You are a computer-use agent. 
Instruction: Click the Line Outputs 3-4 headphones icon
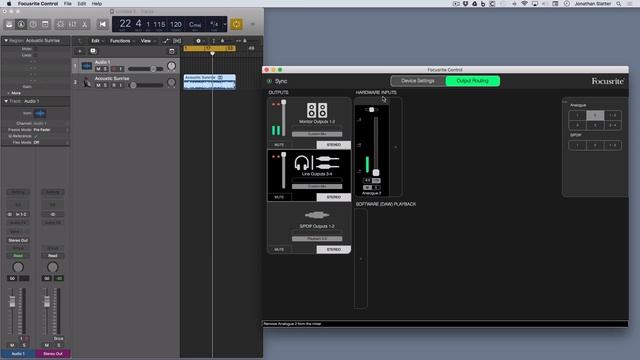coord(302,163)
